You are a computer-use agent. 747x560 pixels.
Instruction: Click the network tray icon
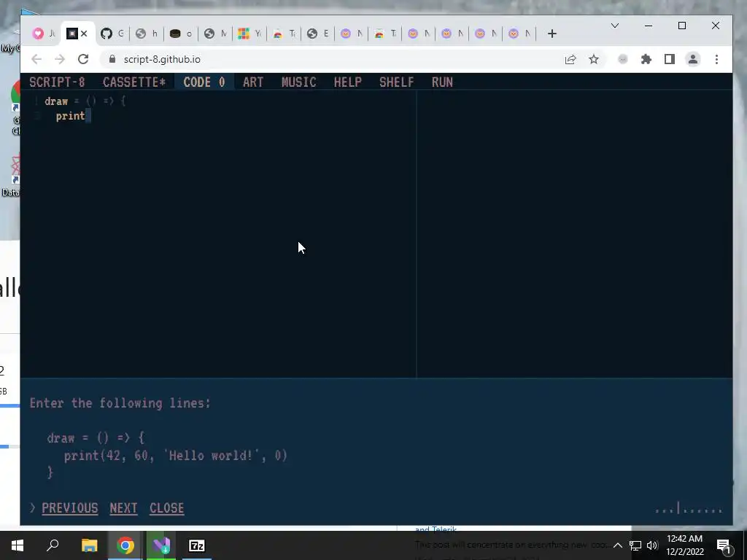pyautogui.click(x=635, y=545)
